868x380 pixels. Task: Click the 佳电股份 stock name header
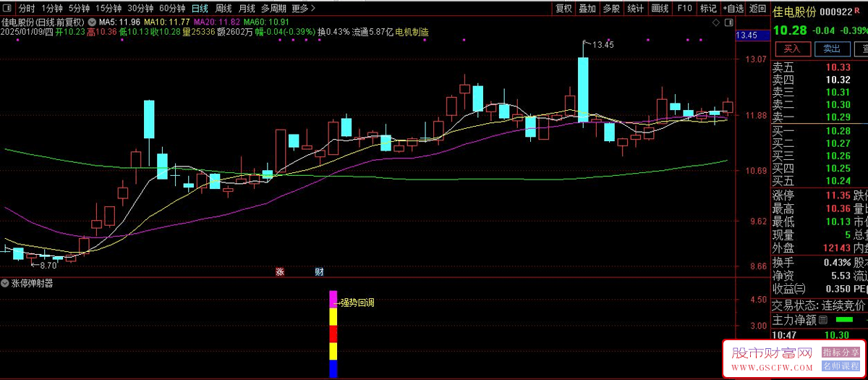[x=794, y=12]
